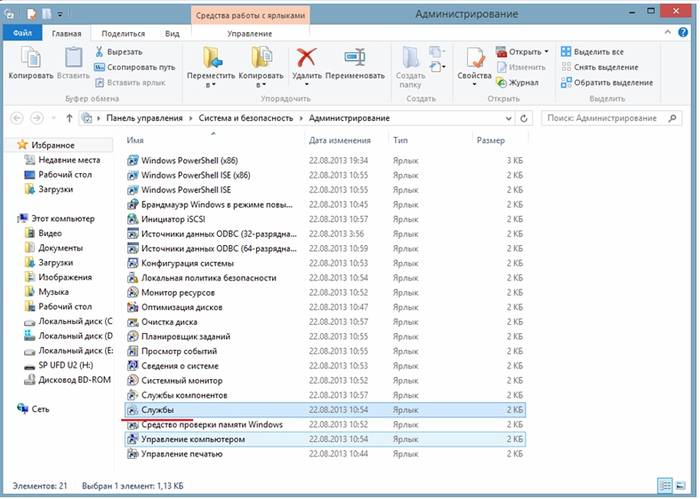Select Просмотр событий shortcut
This screenshot has height=499, width=700.
point(325,351)
